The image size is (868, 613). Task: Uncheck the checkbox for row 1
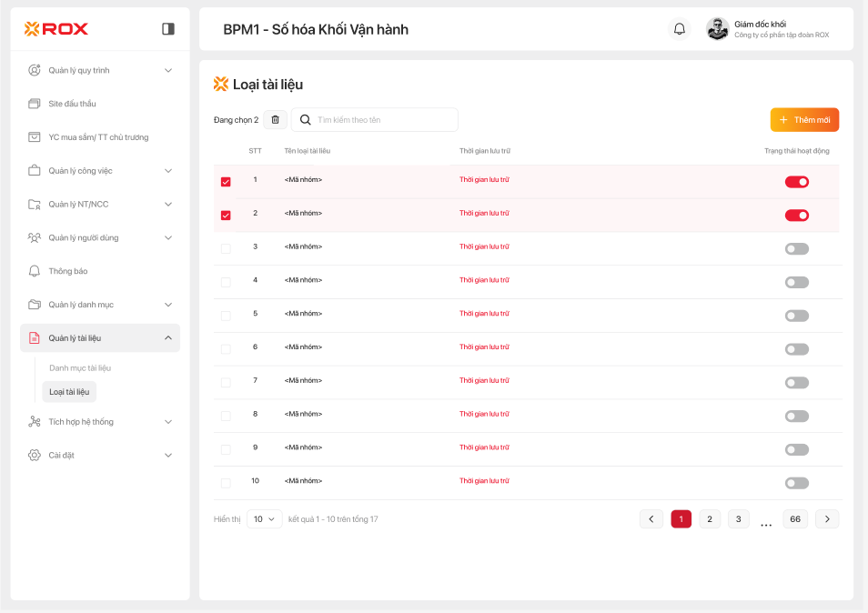[226, 182]
